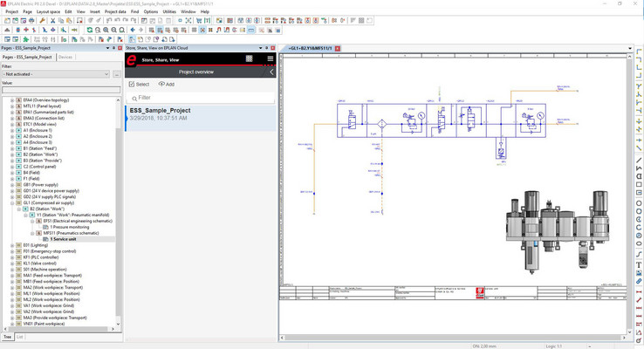Select the text 'T' tool in right toolbar
The width and height of the screenshot is (644, 349).
coord(639,263)
